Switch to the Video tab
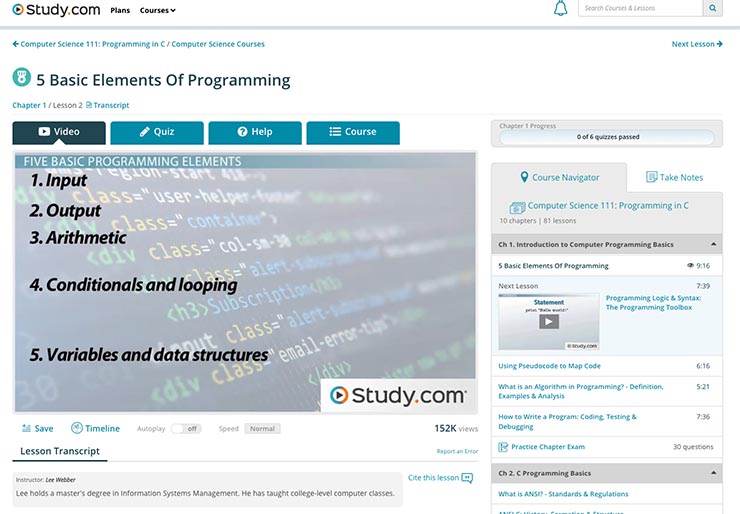 59,132
